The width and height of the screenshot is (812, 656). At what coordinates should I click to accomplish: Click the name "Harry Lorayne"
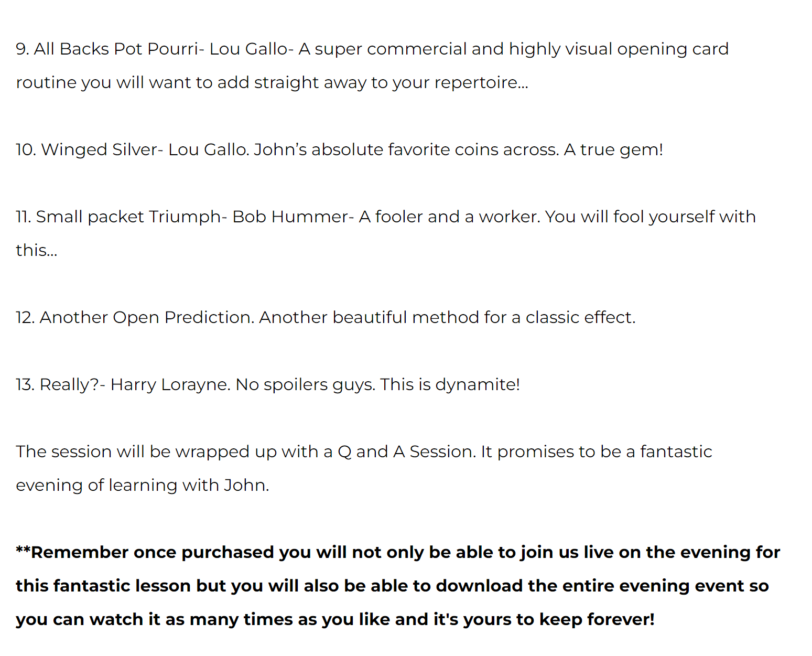click(x=170, y=384)
